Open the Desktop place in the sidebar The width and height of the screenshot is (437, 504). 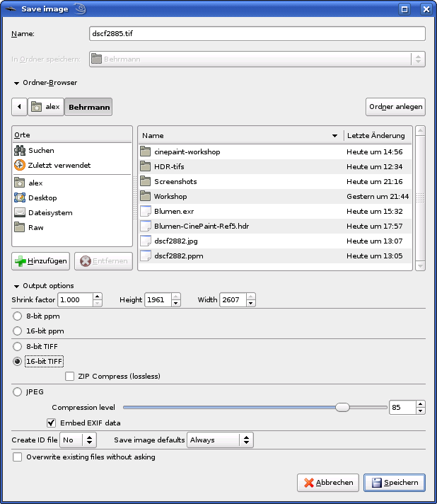tap(42, 198)
